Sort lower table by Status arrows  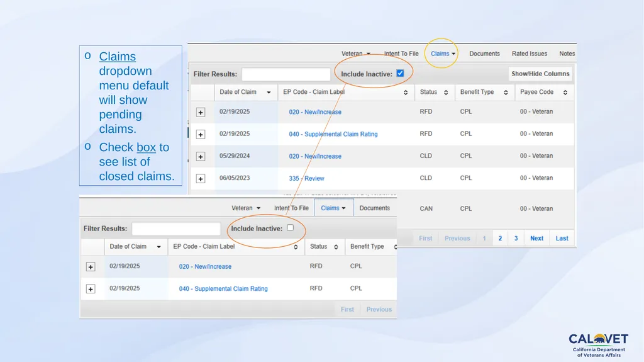pos(336,247)
